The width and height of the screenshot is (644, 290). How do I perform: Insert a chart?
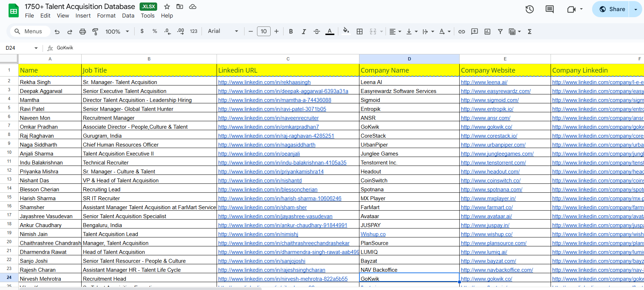pos(488,31)
